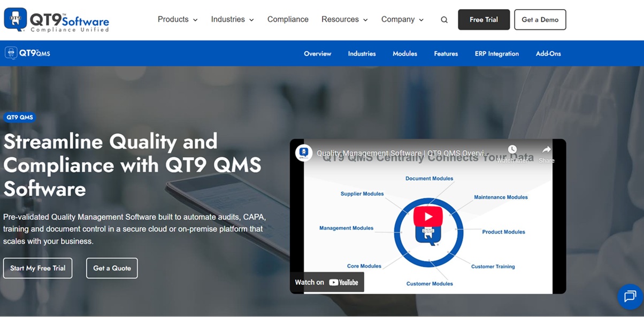Click 'Supplier Modules' label in video

click(x=362, y=194)
